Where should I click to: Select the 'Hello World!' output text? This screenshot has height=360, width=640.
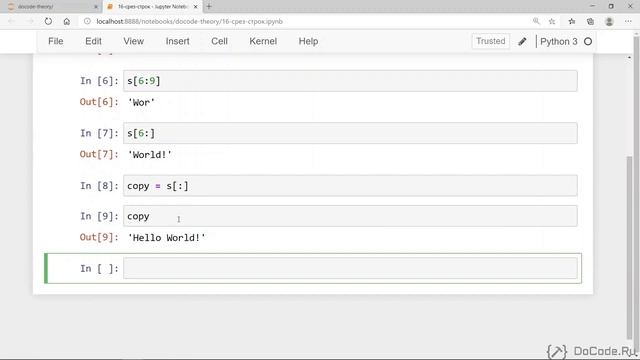167,238
